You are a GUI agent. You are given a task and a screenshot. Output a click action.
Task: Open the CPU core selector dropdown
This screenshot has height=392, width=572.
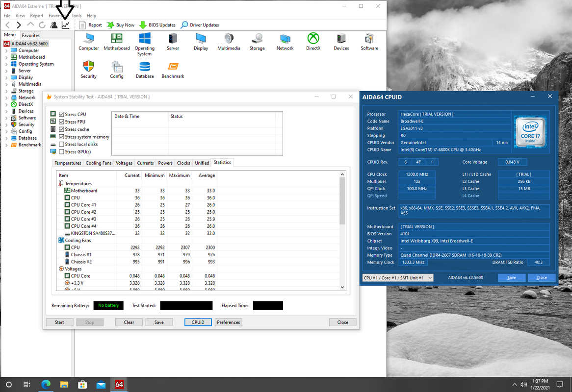tap(398, 278)
